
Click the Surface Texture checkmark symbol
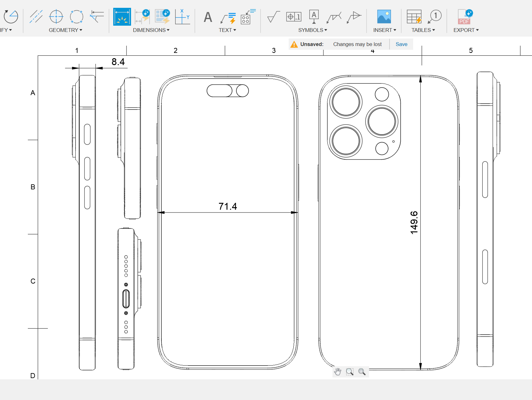pyautogui.click(x=273, y=17)
